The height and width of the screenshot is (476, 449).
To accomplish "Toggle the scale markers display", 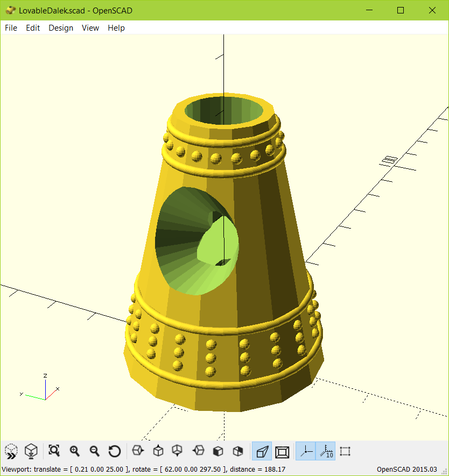I will tap(326, 451).
